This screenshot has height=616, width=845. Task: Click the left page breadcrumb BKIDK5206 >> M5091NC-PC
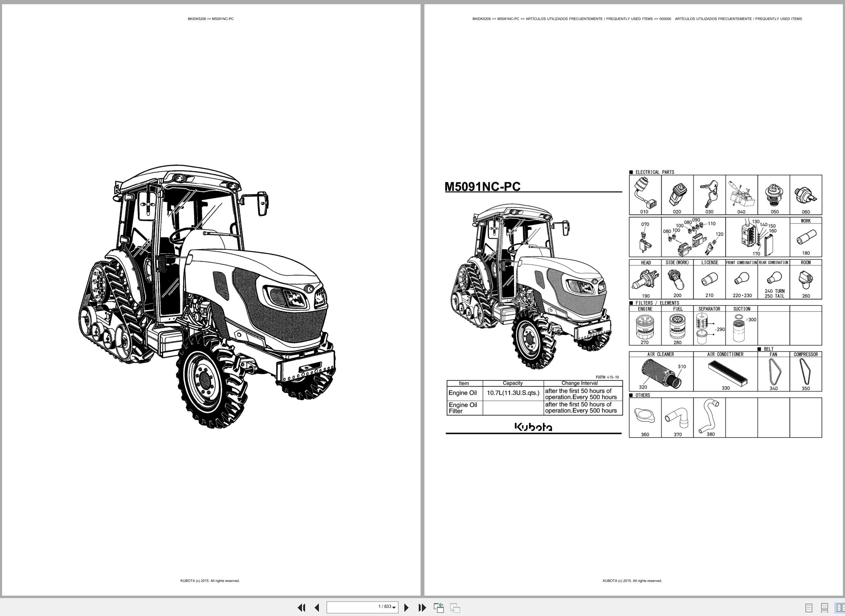[x=211, y=19]
